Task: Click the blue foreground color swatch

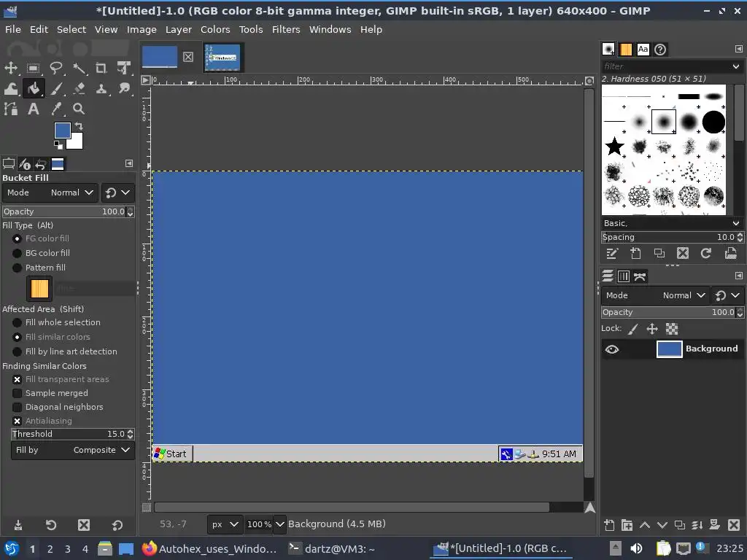Action: pyautogui.click(x=63, y=131)
